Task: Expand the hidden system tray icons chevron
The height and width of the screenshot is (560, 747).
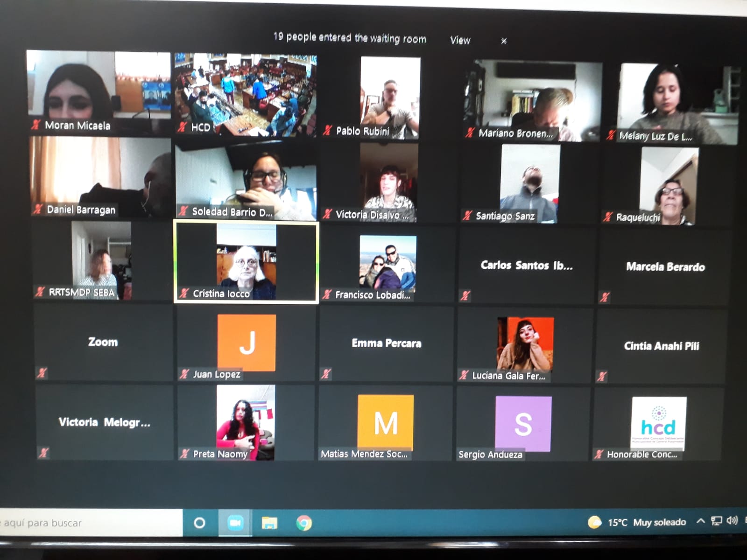Action: tap(700, 521)
